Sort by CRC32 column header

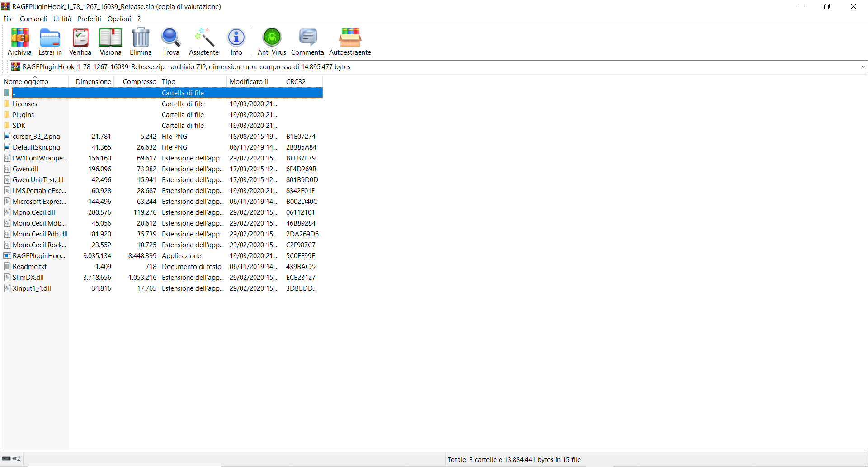pos(303,82)
